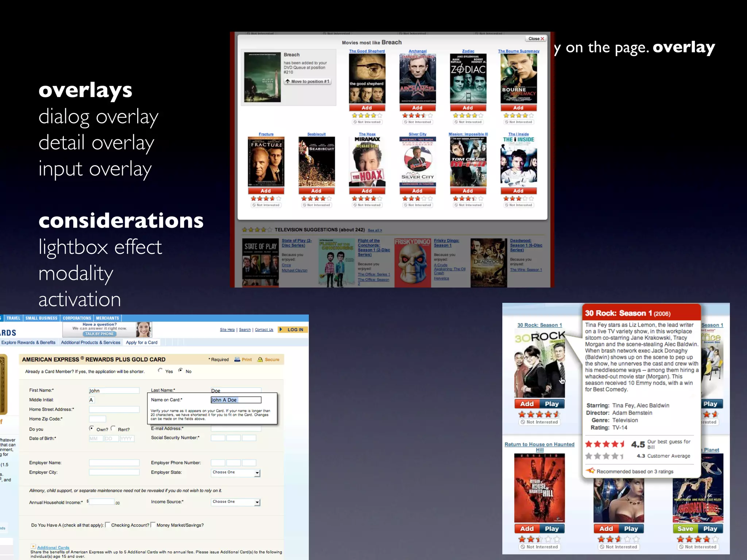Viewport: 747px width, 560px height.
Task: Click Add for 30 Rock: Season 1
Action: pyautogui.click(x=527, y=404)
